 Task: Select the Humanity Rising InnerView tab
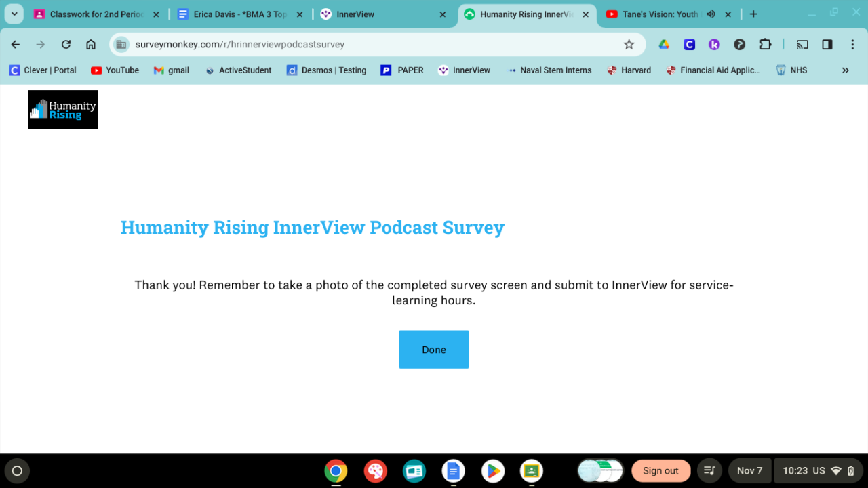pos(527,14)
